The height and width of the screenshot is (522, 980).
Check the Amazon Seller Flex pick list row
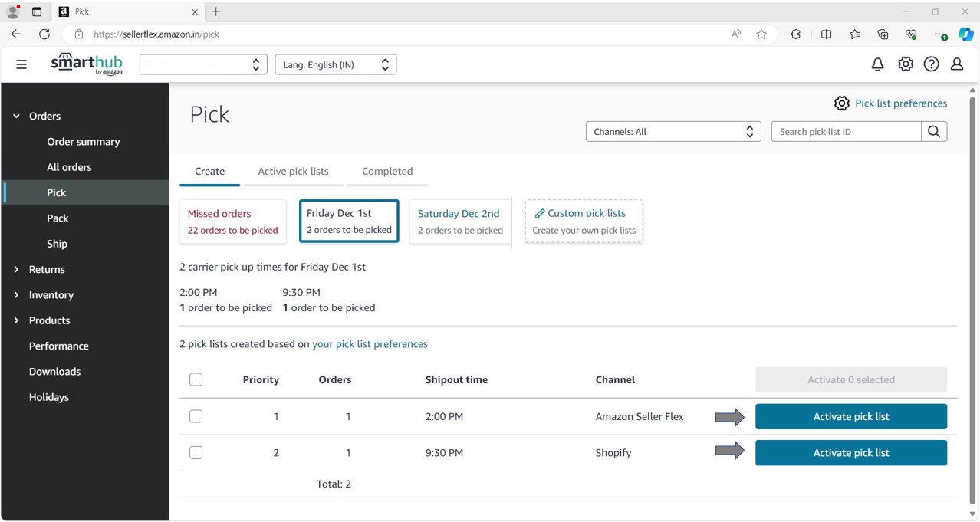coord(196,416)
